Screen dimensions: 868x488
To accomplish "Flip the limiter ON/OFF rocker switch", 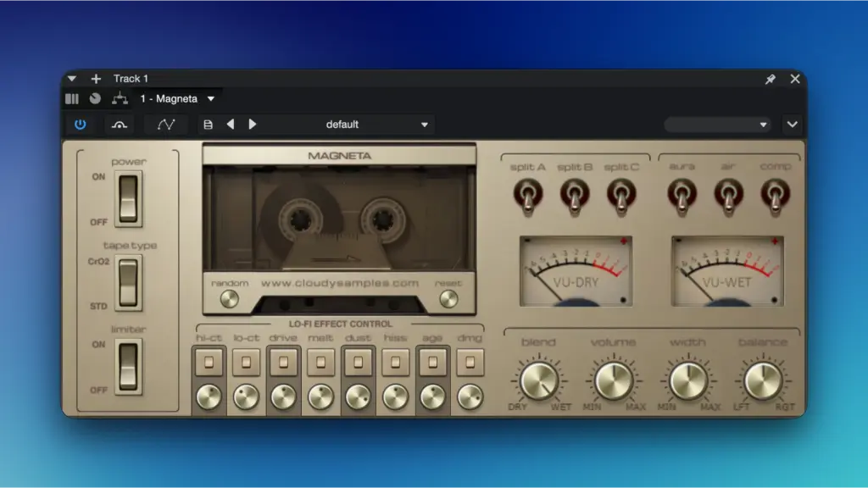I will (129, 366).
